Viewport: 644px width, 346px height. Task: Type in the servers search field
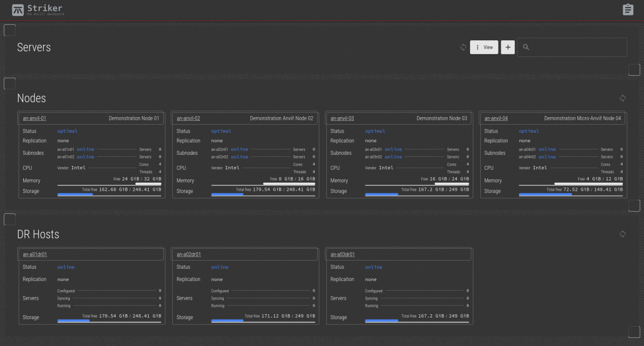(x=577, y=47)
